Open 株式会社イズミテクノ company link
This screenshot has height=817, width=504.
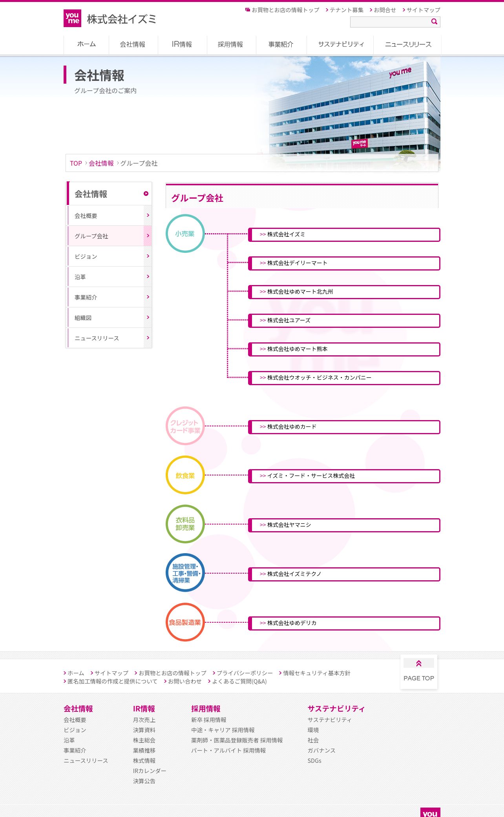344,574
